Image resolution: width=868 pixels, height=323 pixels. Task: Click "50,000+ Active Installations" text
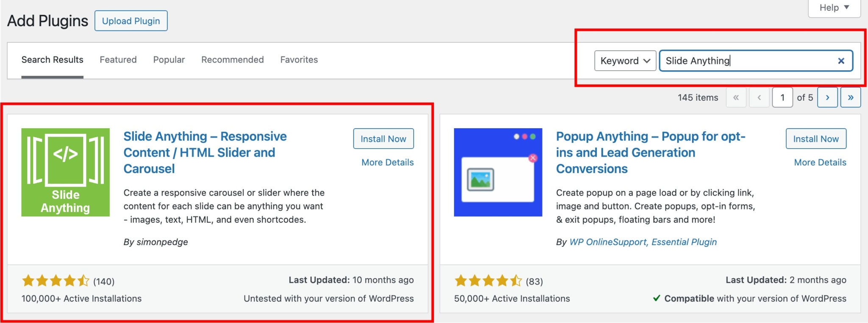pos(512,299)
